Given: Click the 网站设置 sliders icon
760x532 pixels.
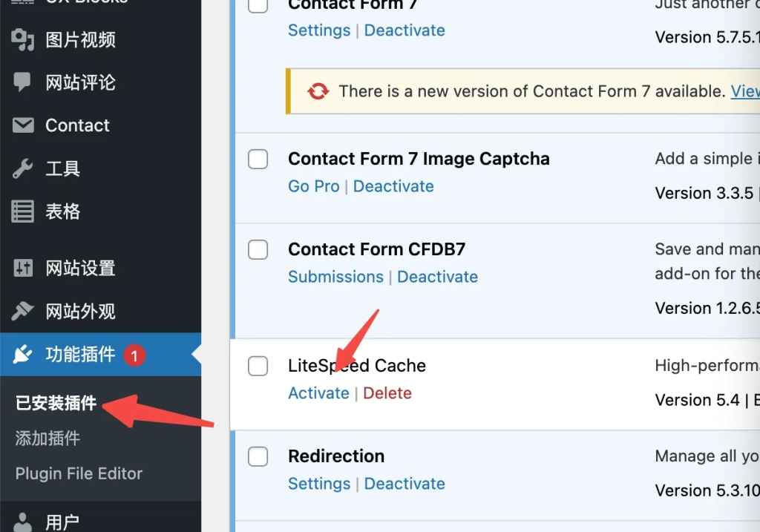Looking at the screenshot, I should [x=23, y=267].
